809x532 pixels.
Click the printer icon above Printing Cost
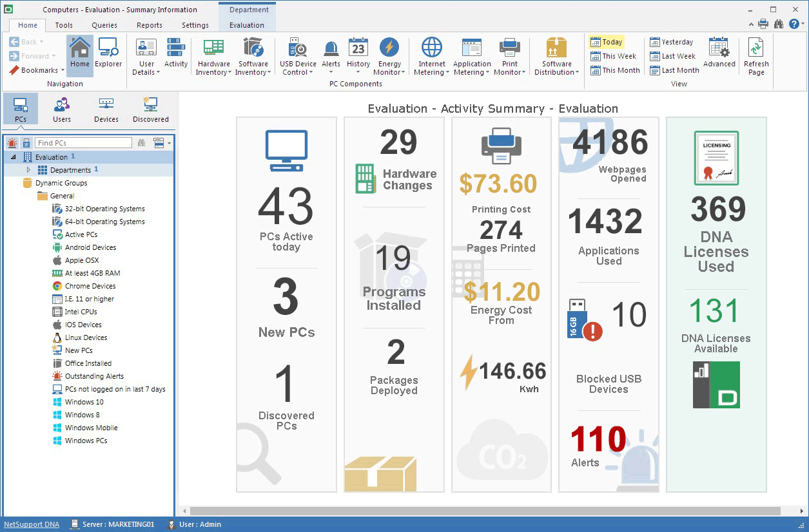point(501,146)
